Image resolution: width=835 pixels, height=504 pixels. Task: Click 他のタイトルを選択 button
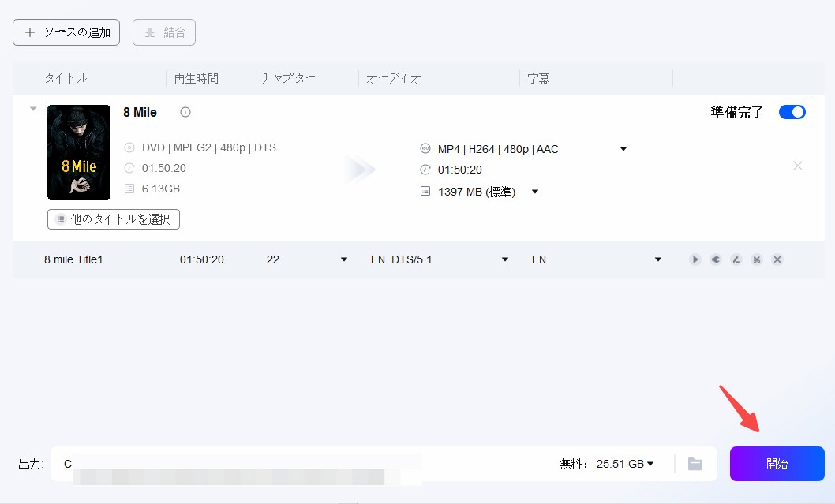(114, 219)
